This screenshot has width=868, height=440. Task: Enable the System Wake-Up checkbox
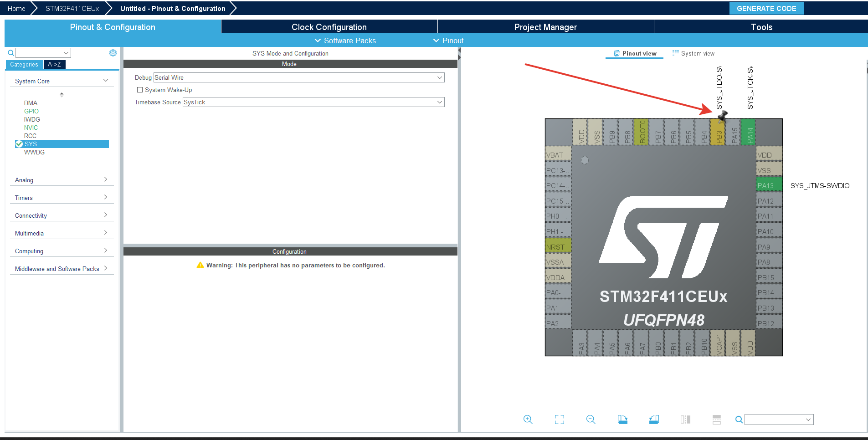(x=140, y=90)
